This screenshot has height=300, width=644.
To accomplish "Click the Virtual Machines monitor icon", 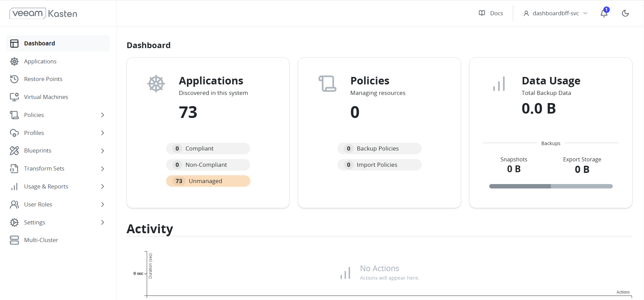I will point(14,97).
